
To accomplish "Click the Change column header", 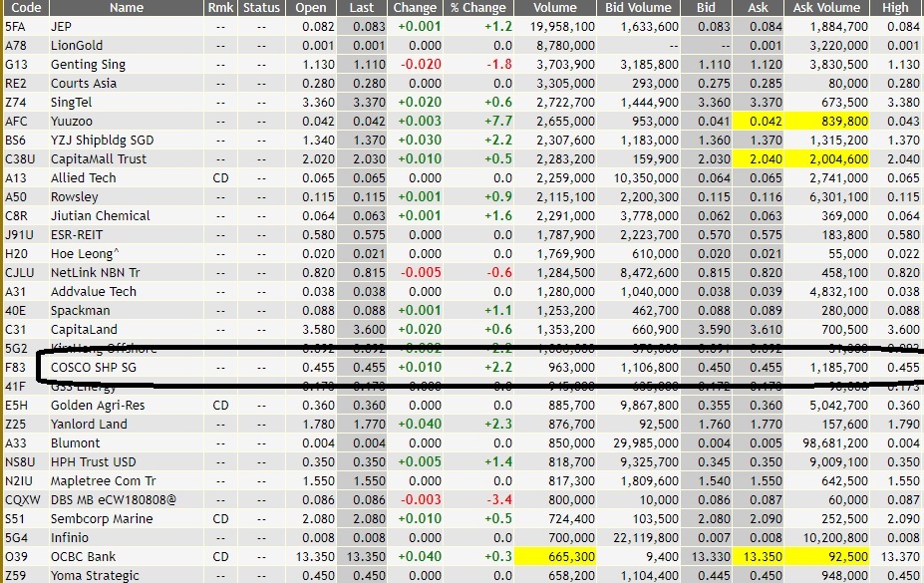I will coord(415,8).
